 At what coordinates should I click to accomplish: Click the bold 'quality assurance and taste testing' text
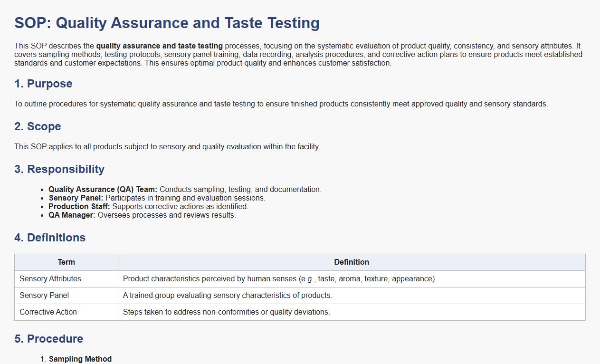tap(159, 46)
